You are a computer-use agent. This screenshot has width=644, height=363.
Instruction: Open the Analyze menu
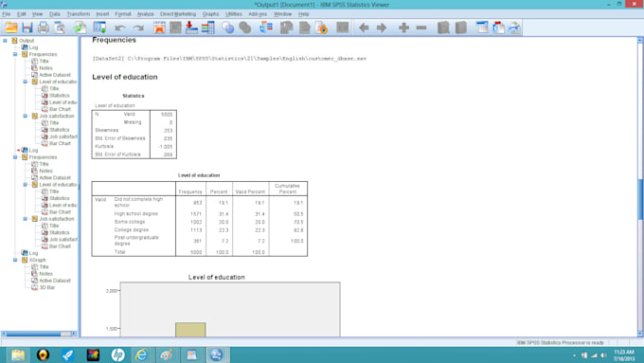tap(145, 14)
